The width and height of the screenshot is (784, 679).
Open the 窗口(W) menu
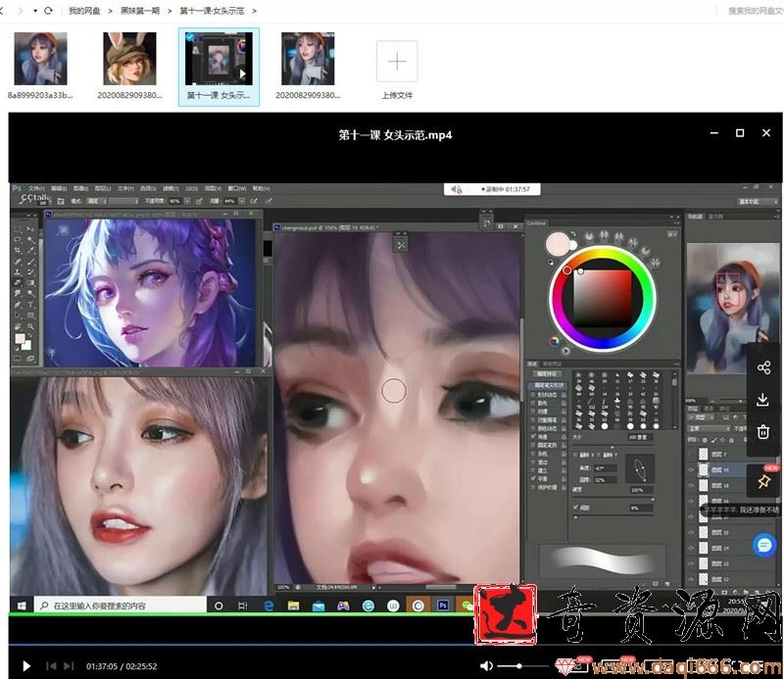236,188
